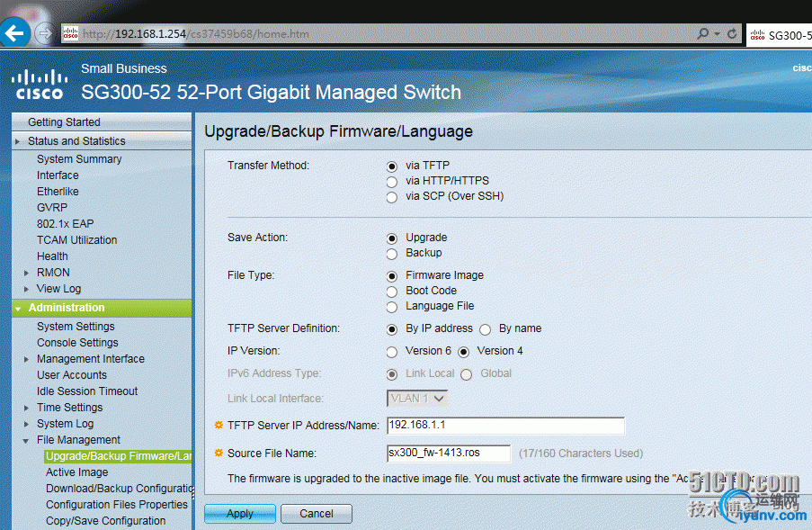The image size is (812, 530).
Task: Choose IP Version 6
Action: 392,353
